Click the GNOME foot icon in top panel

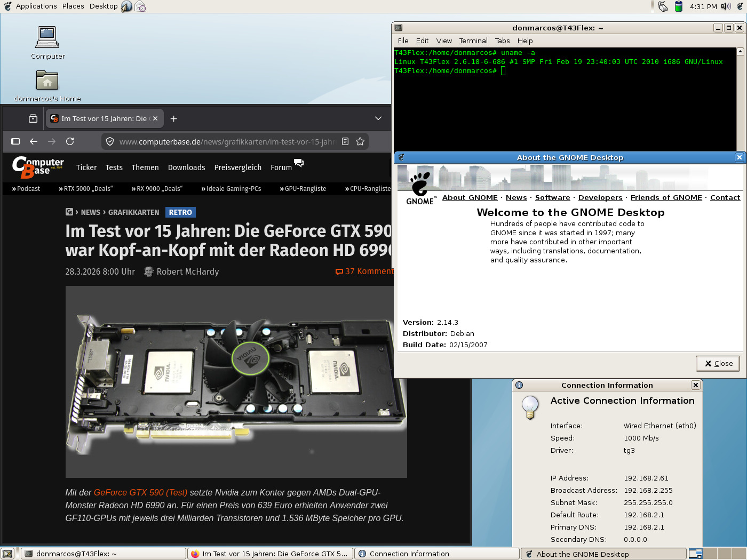[7, 6]
